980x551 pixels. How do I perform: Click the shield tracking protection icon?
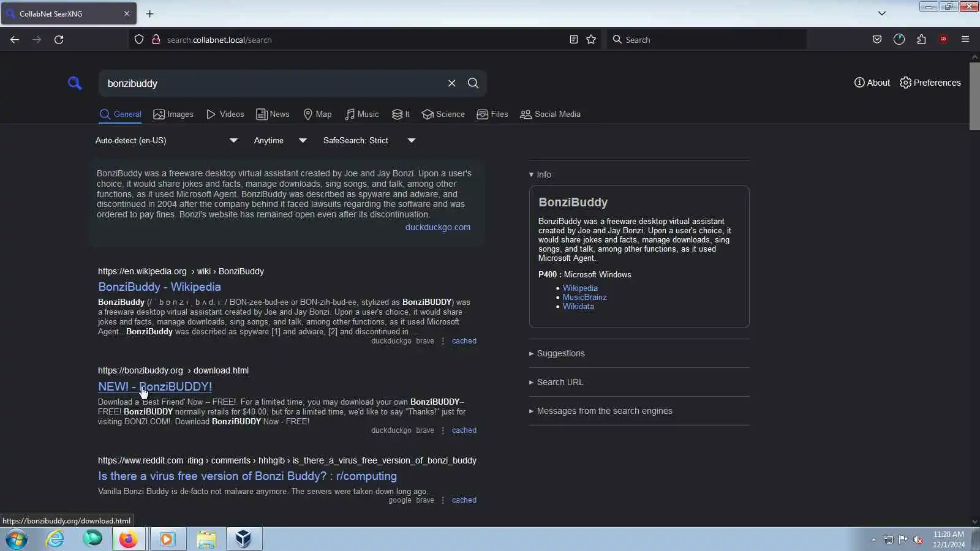click(139, 40)
